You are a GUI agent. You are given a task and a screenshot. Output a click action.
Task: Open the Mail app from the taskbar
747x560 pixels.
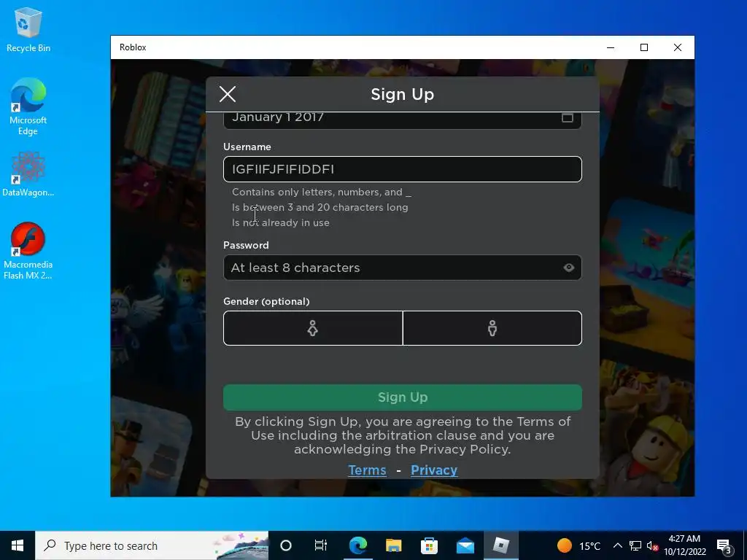pos(465,545)
